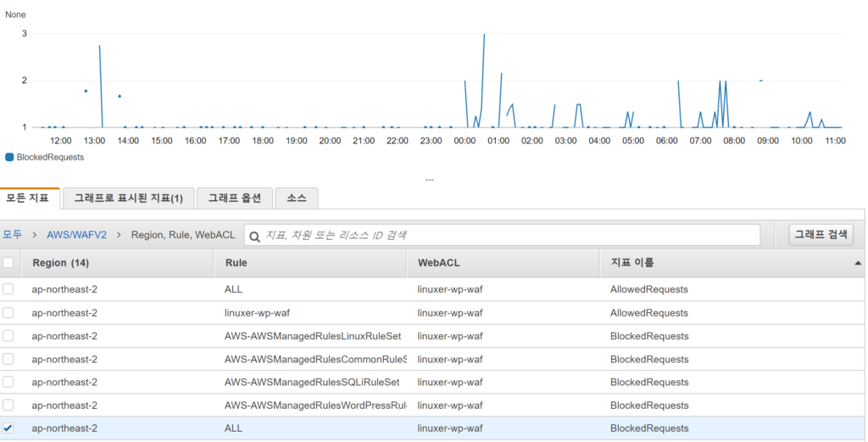This screenshot has height=442, width=868.
Task: Open the 소스 tab
Action: tap(297, 199)
